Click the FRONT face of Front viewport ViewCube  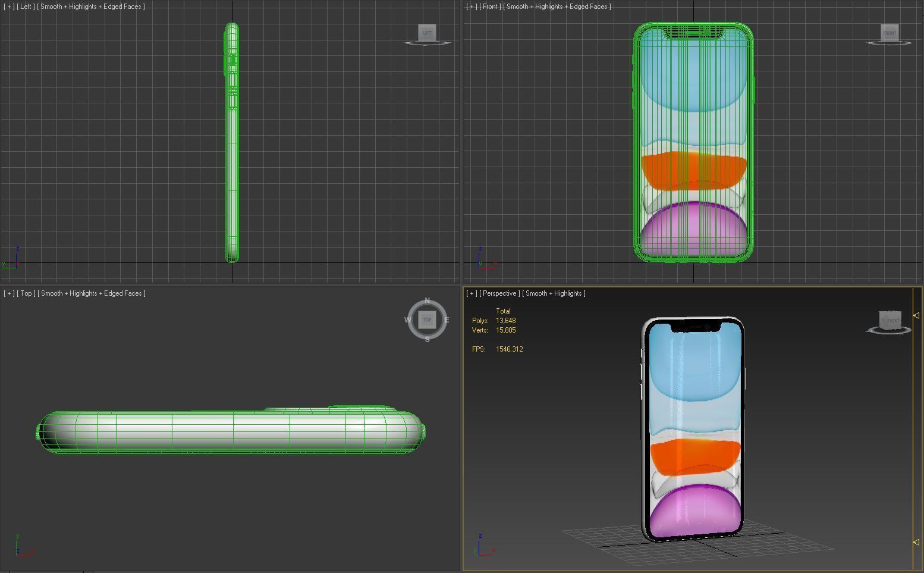(889, 33)
